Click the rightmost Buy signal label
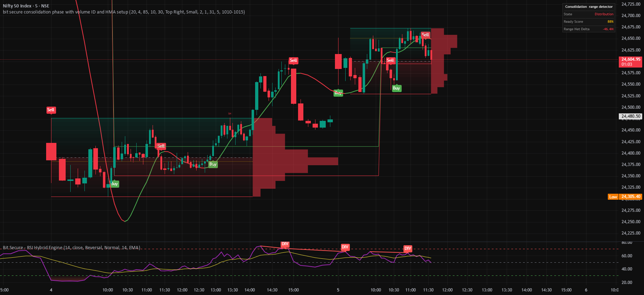Screen dimensions: 644x295 396,88
